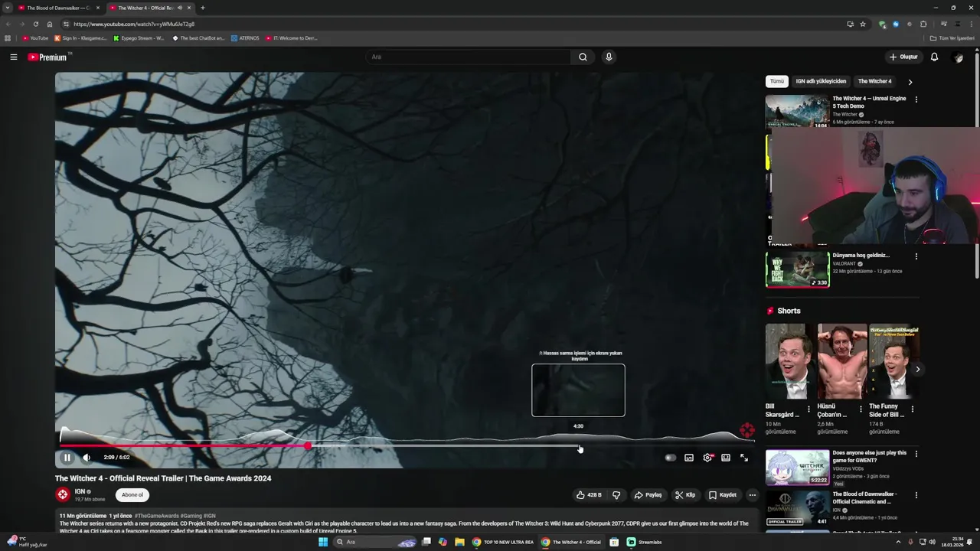
Task: Pause the video with the pause button
Action: [67, 458]
